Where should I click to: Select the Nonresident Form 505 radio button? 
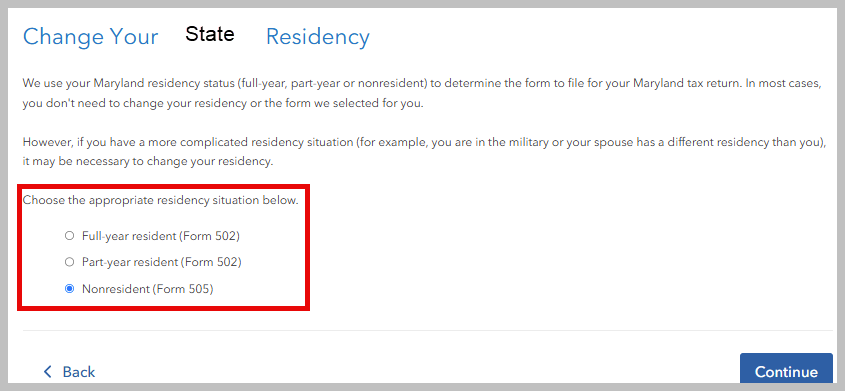69,289
